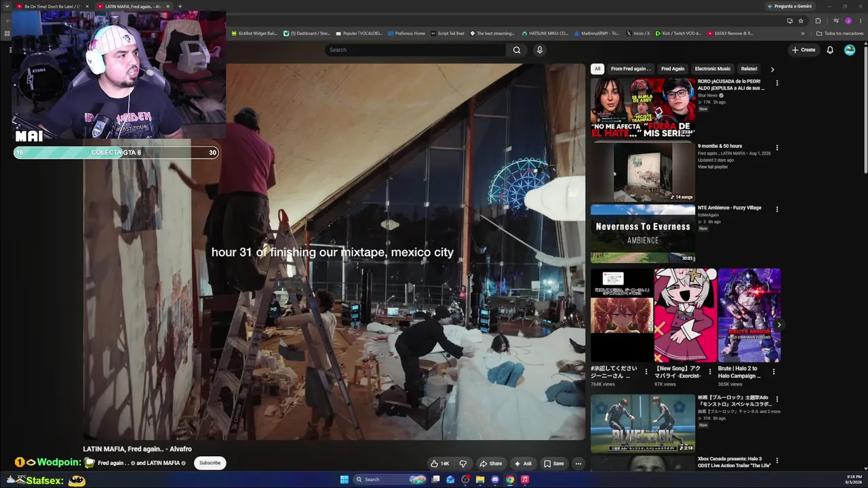Open options for NTE Ambience - Fuzzy Village
The image size is (868, 488).
(x=777, y=209)
